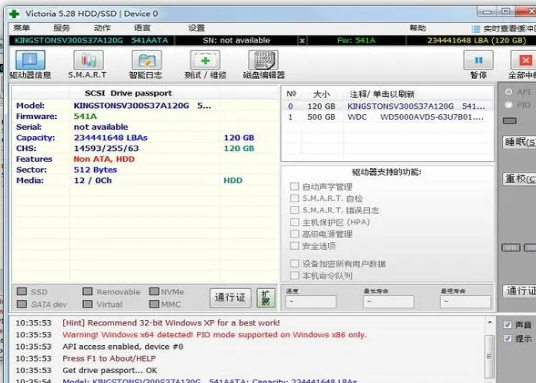The width and height of the screenshot is (536, 383).
Task: Click the Features value Non ATA, HDD
Action: [x=104, y=159]
